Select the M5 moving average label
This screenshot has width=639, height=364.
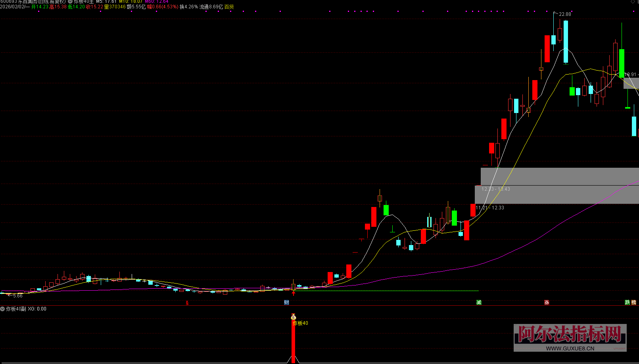coord(106,2)
